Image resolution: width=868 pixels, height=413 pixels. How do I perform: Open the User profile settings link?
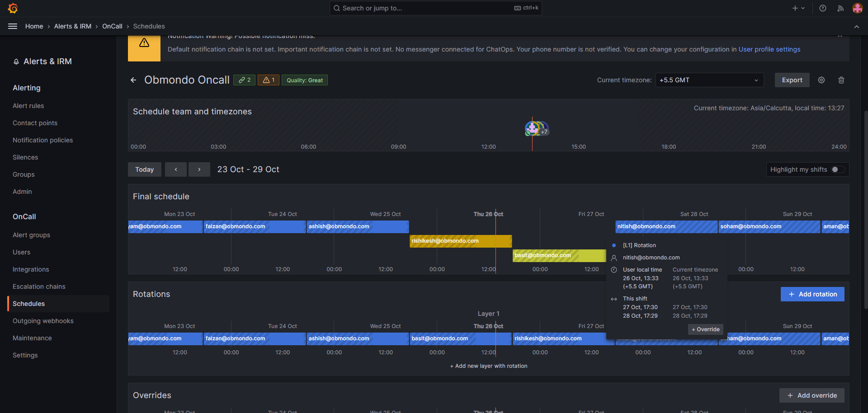[769, 49]
